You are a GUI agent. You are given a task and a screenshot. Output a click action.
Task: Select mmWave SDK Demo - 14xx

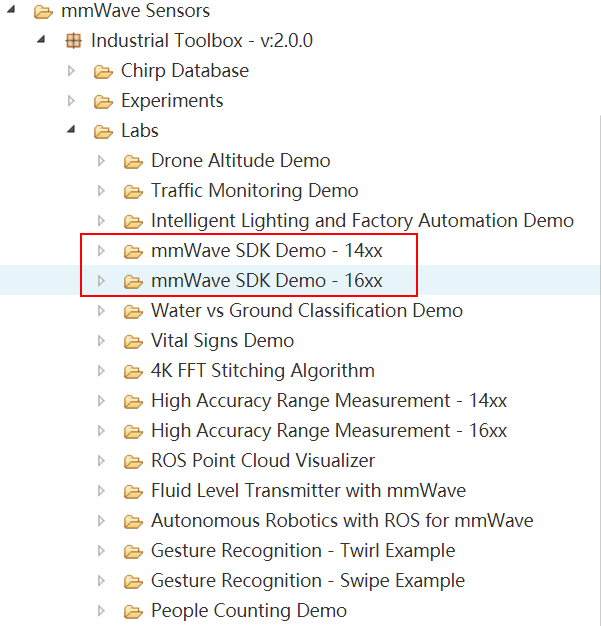(267, 251)
